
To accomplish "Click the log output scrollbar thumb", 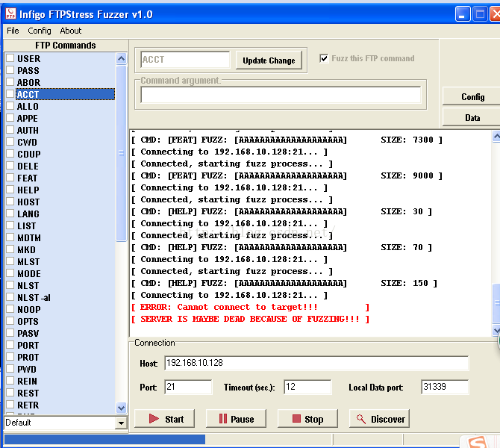I will [496, 303].
